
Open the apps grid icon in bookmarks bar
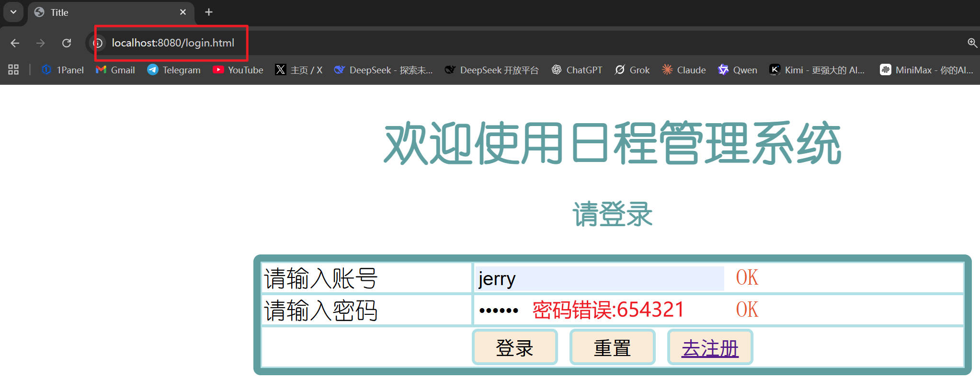pos(13,69)
